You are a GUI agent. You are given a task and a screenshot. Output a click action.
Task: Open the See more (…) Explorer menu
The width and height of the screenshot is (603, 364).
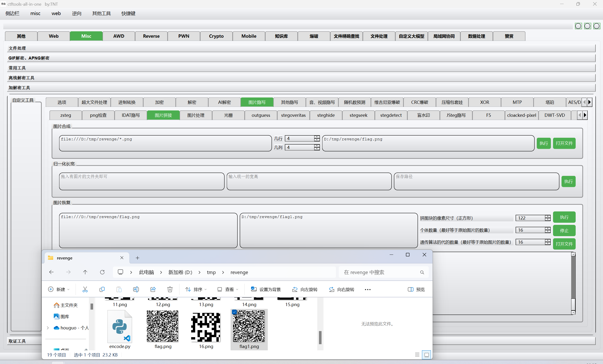click(x=368, y=289)
